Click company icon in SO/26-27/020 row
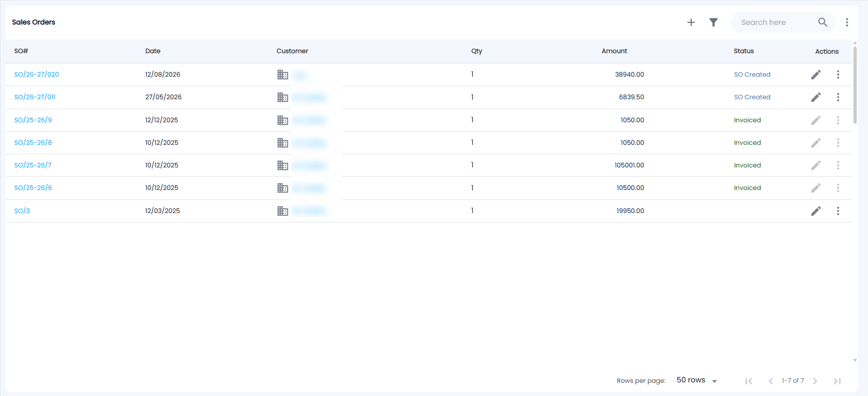The height and width of the screenshot is (396, 868). [x=283, y=74]
